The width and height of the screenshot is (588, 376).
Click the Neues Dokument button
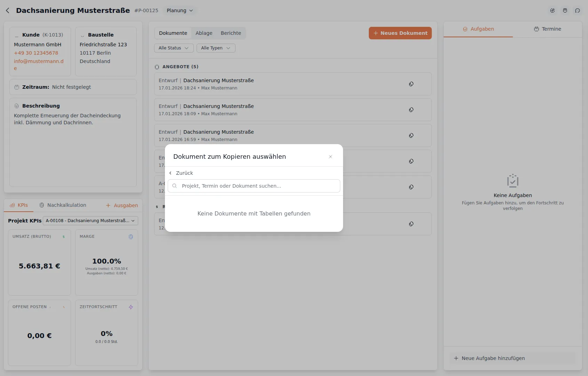(400, 33)
